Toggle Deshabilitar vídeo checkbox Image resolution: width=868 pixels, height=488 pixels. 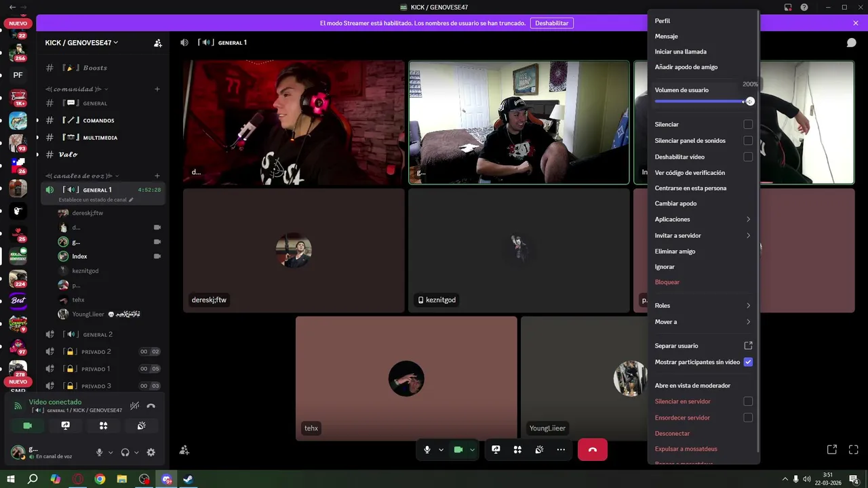[x=748, y=157]
